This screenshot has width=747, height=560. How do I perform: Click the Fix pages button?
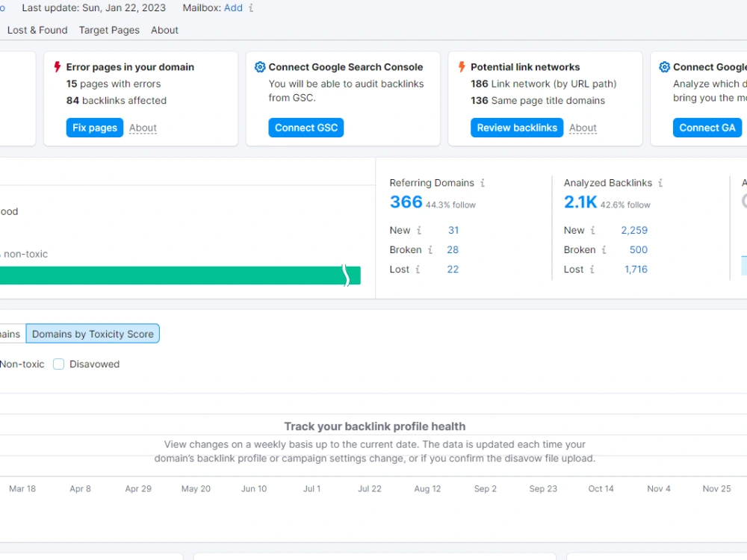pyautogui.click(x=95, y=128)
